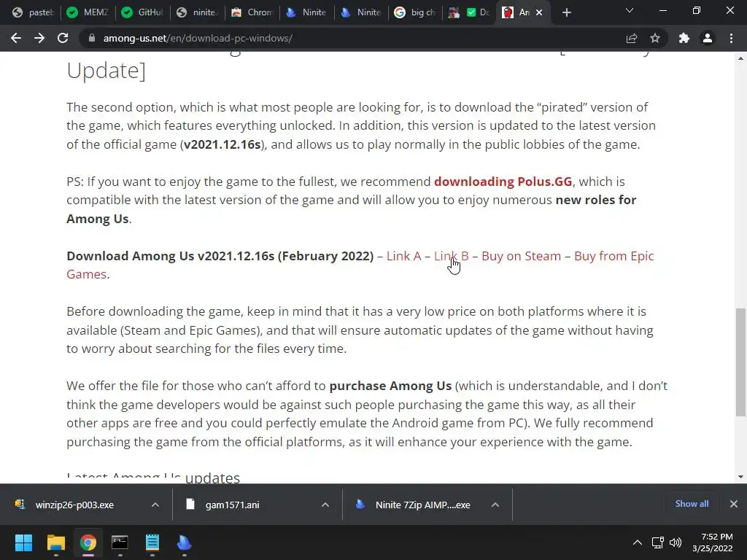The image size is (747, 560).
Task: Open Chrome's three-dot menu
Action: (x=731, y=38)
